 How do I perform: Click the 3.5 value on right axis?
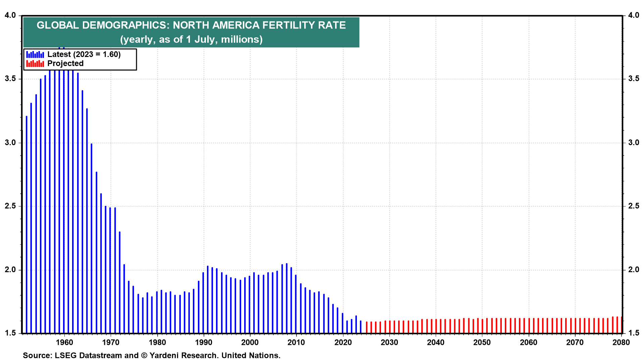(x=634, y=79)
